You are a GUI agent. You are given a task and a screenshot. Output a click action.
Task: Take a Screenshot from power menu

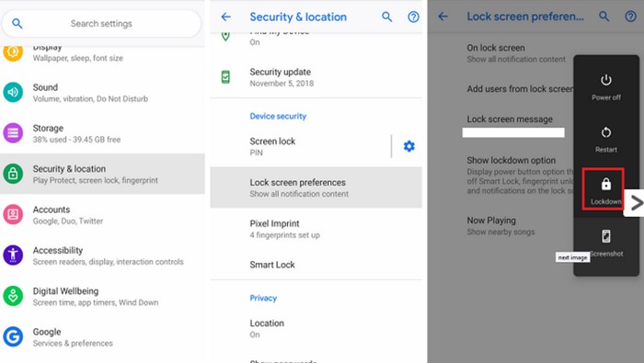point(605,236)
